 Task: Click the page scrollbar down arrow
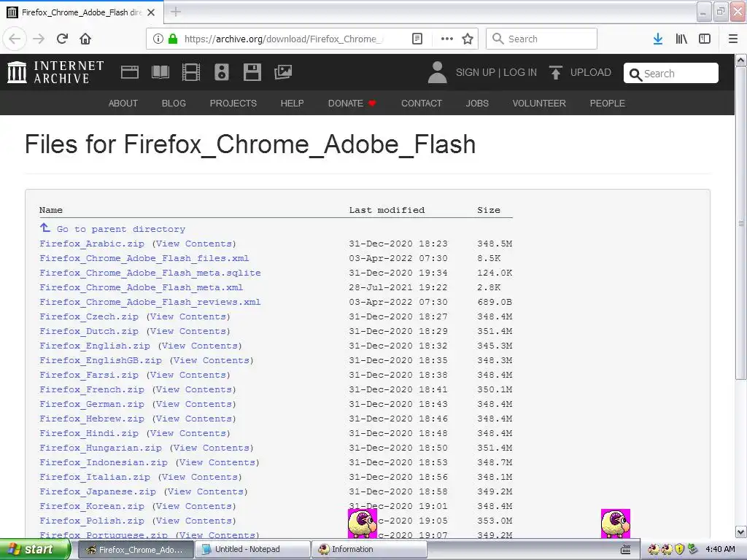[741, 532]
